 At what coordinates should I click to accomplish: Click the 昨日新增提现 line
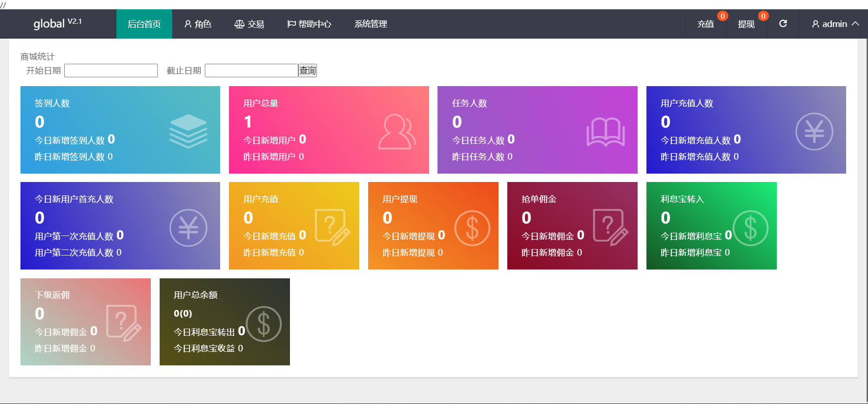[x=413, y=253]
